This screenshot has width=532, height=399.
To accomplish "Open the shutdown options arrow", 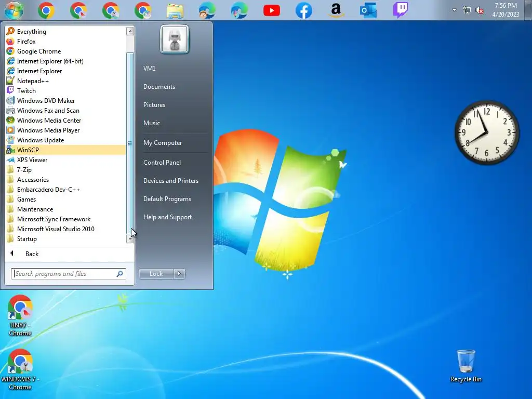I will [179, 274].
